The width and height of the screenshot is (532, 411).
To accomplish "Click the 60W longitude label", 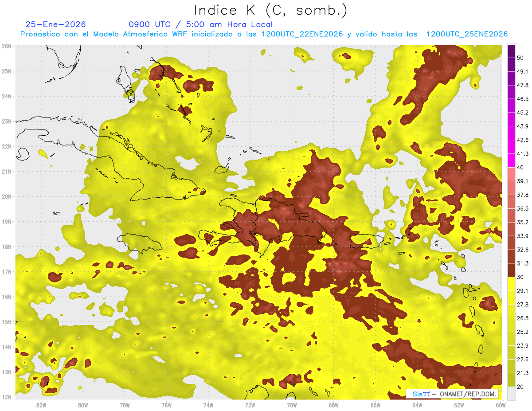I will tap(501, 405).
